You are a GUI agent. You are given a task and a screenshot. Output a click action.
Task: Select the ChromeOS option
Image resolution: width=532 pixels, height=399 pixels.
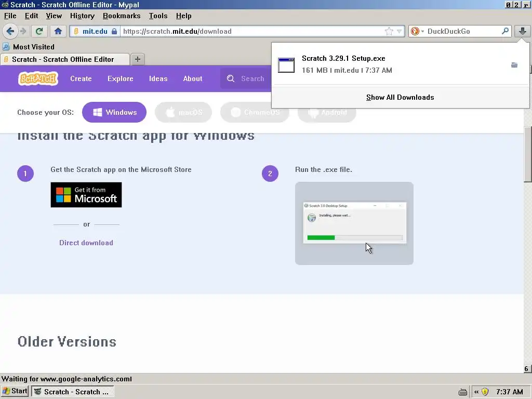(255, 112)
